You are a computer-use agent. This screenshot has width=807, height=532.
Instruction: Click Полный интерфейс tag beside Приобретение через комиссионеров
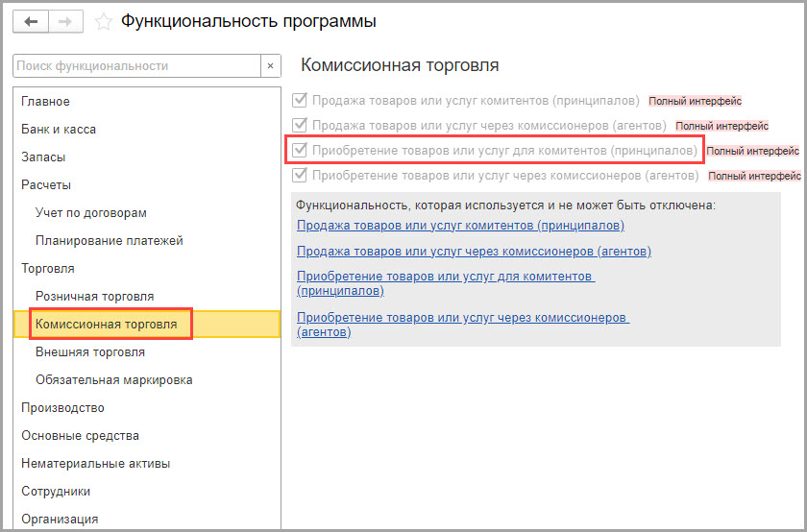pos(754,176)
